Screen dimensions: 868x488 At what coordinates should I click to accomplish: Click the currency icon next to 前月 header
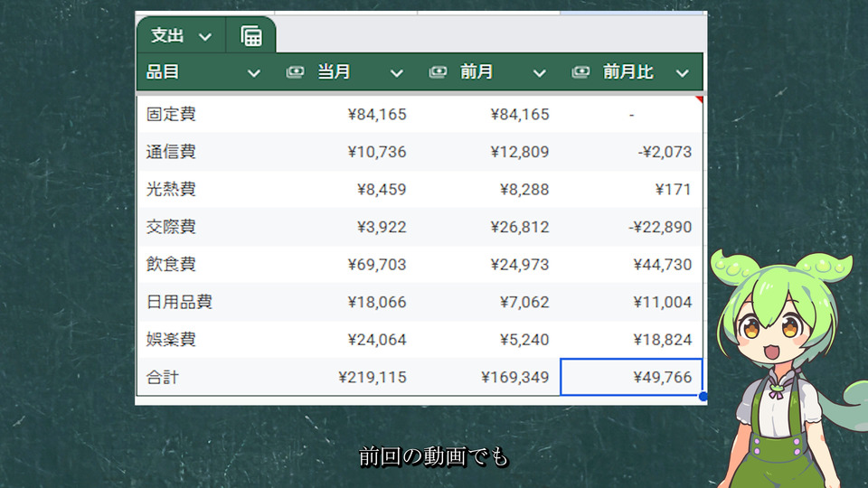click(438, 72)
